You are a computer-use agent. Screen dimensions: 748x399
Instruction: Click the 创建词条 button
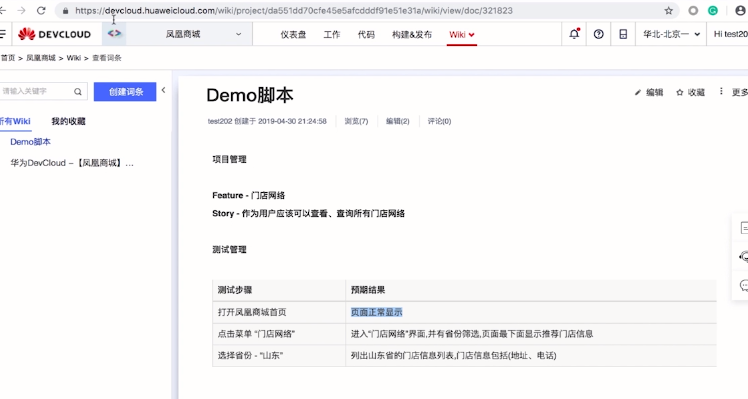click(x=125, y=92)
